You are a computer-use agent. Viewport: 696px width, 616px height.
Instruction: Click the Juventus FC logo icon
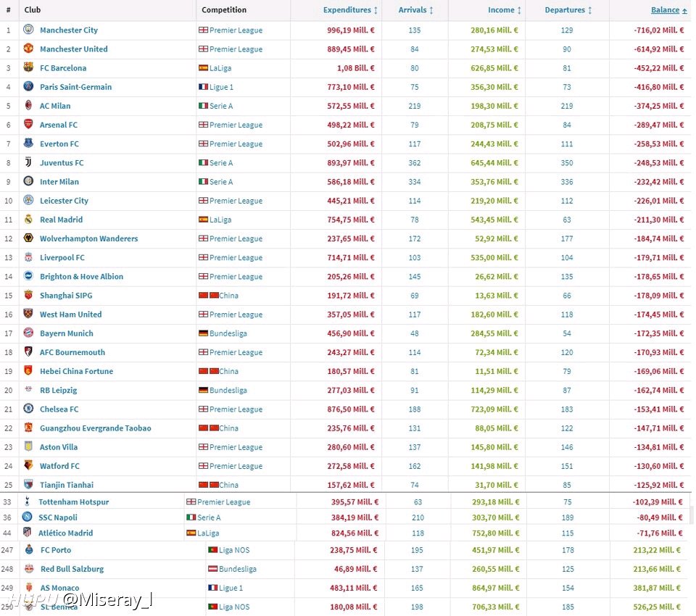tap(28, 162)
